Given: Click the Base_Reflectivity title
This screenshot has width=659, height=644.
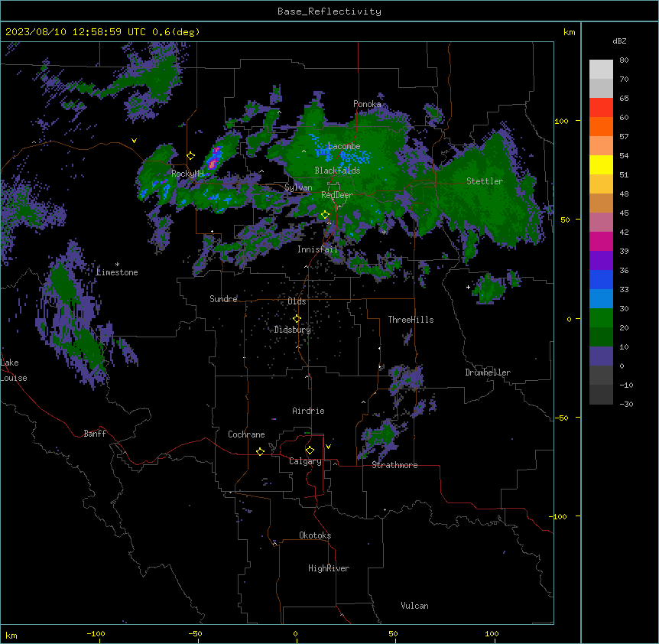Looking at the screenshot, I should tap(329, 11).
